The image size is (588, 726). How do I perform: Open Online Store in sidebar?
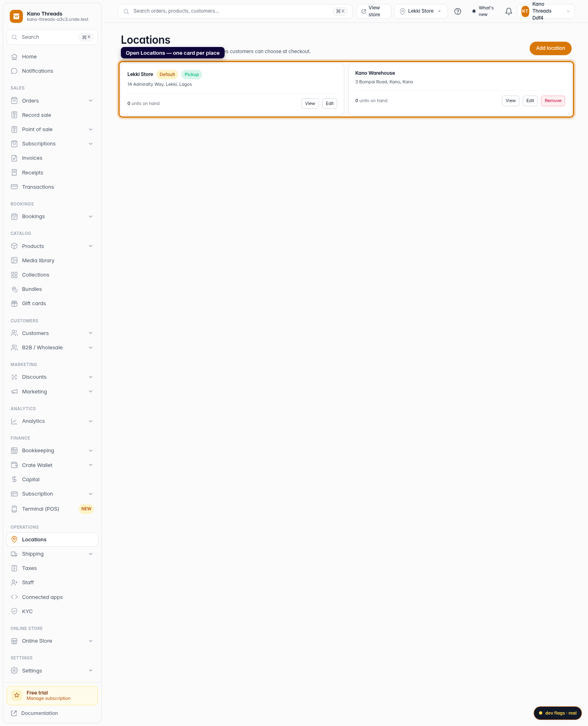(52, 641)
